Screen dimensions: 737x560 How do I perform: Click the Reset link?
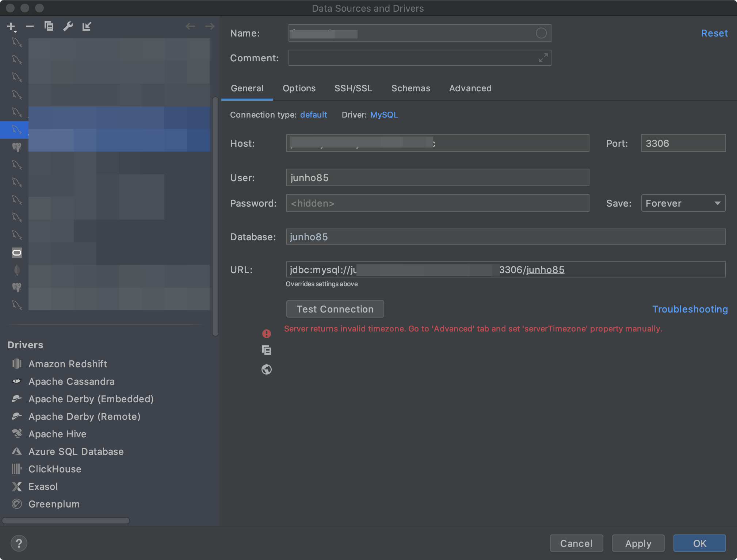tap(714, 33)
